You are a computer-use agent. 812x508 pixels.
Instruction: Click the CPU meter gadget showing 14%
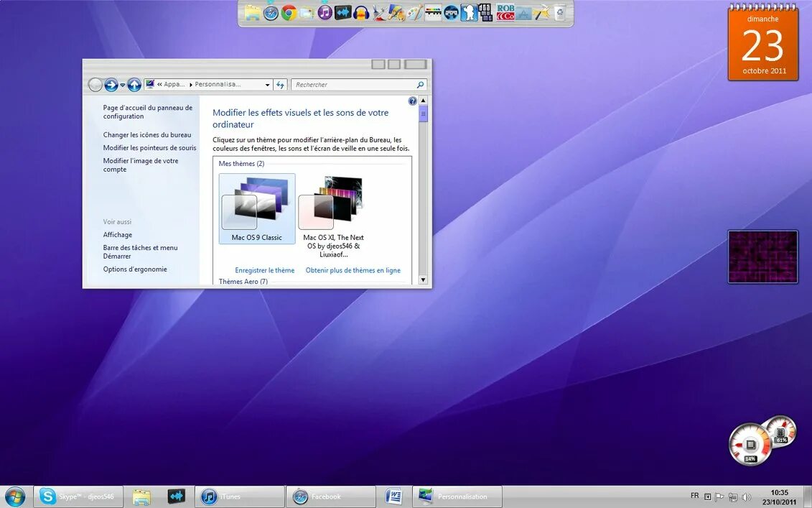750,444
